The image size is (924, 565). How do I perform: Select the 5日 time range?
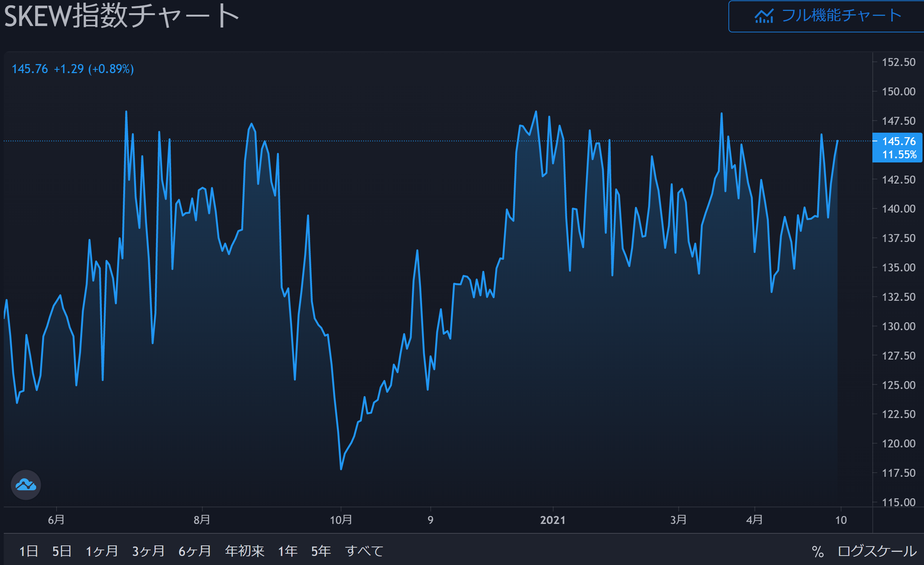[62, 551]
